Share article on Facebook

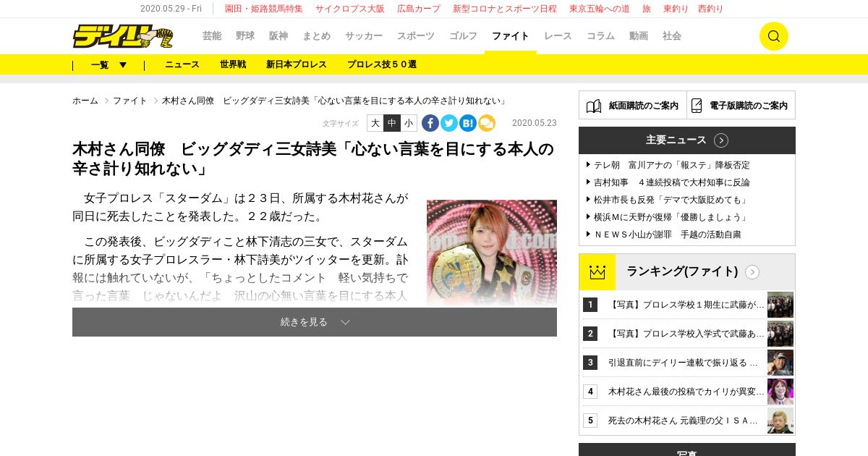430,123
